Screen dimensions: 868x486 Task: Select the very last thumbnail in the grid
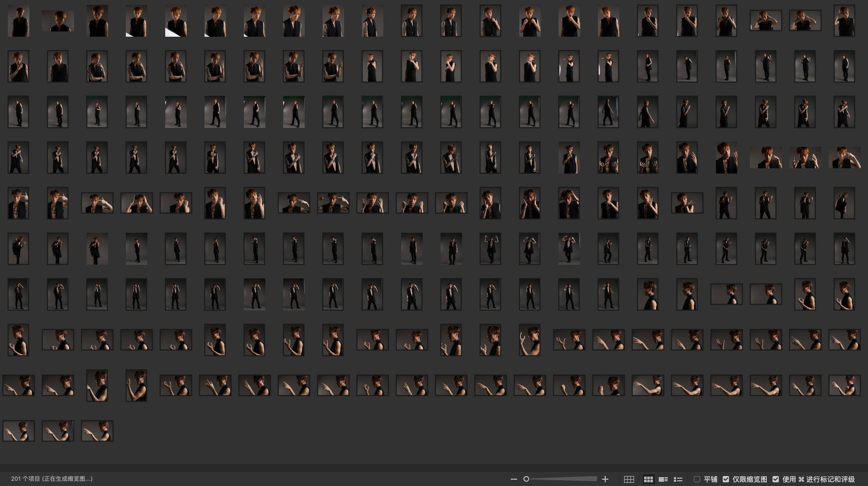[x=97, y=431]
